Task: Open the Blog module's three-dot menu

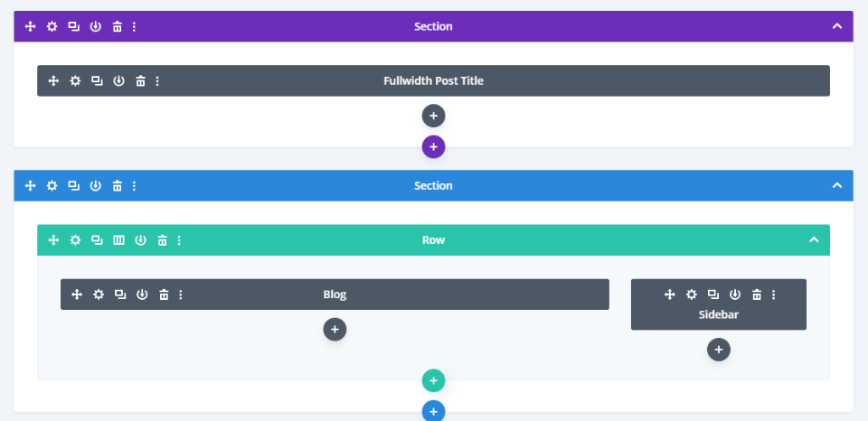Action: point(181,294)
